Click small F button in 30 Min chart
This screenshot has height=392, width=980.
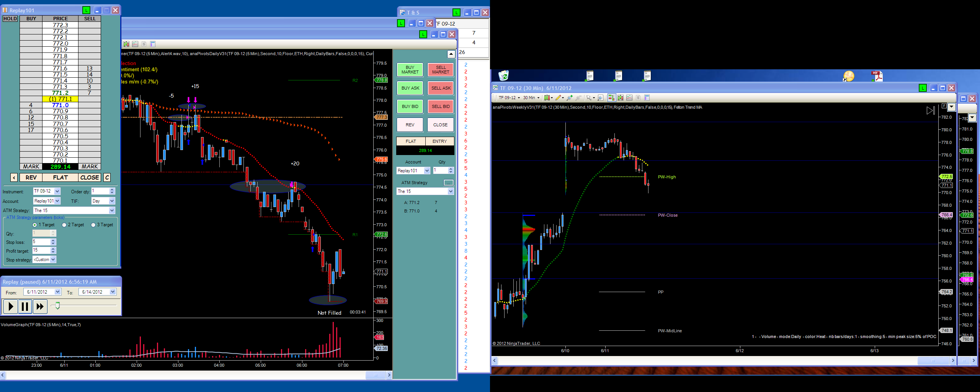(x=944, y=106)
